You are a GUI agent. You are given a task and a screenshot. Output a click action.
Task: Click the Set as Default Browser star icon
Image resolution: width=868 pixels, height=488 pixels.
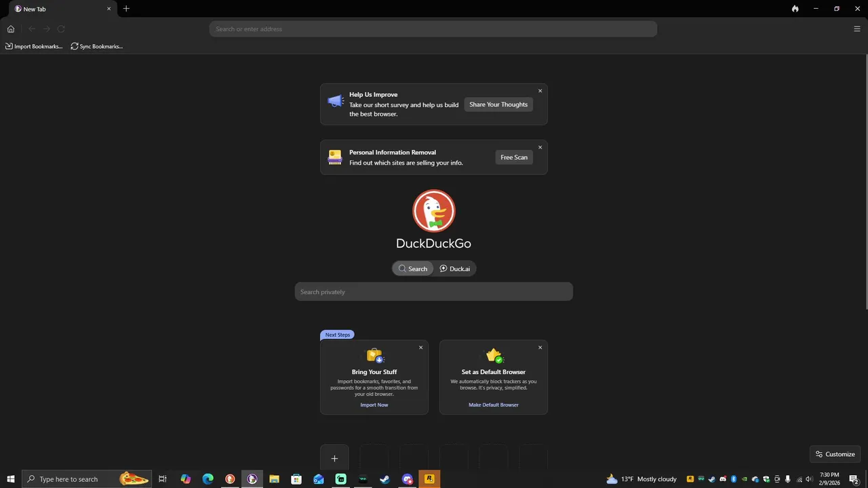pos(494,355)
